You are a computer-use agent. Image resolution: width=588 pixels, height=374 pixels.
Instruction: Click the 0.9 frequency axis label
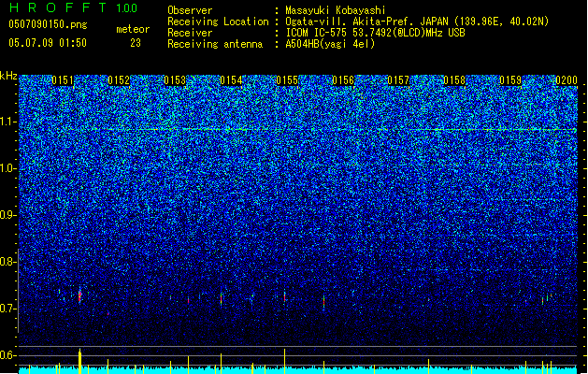click(7, 215)
